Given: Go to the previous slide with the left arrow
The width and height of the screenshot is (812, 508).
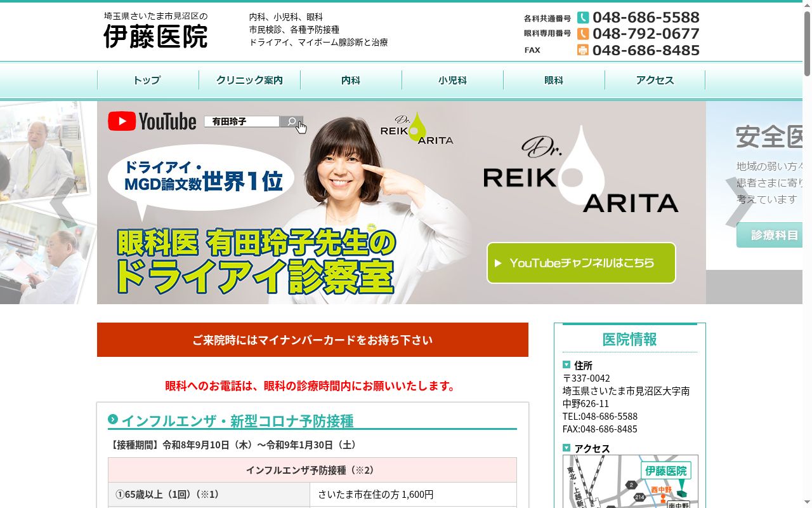Looking at the screenshot, I should point(63,203).
